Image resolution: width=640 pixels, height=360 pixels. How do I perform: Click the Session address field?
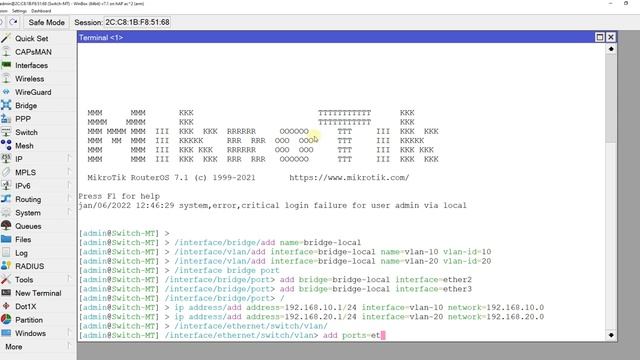(137, 22)
